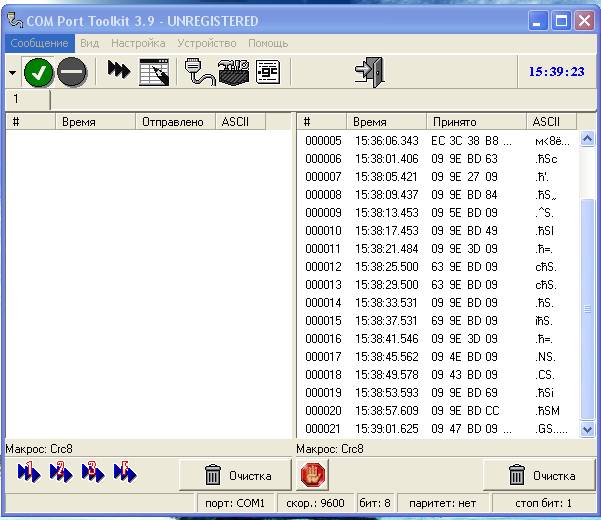Screen dimensions: 601x520
Task: Click status bar порт: COM1
Action: pos(235,503)
